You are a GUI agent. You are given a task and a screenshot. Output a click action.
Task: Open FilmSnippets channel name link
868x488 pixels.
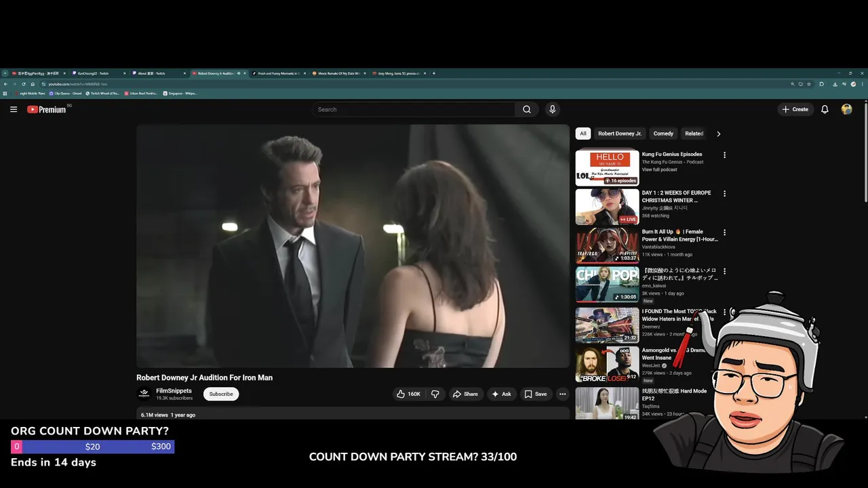(174, 390)
